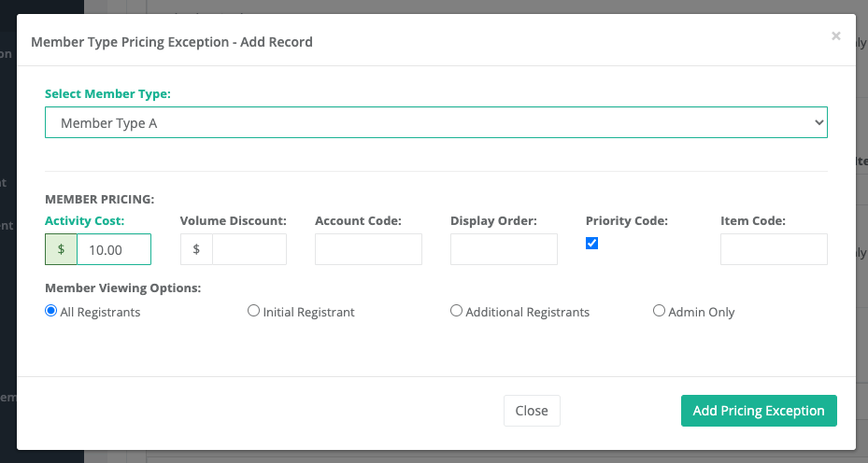This screenshot has height=463, width=868.
Task: Pick the Additional Registrants radio option
Action: coord(456,311)
